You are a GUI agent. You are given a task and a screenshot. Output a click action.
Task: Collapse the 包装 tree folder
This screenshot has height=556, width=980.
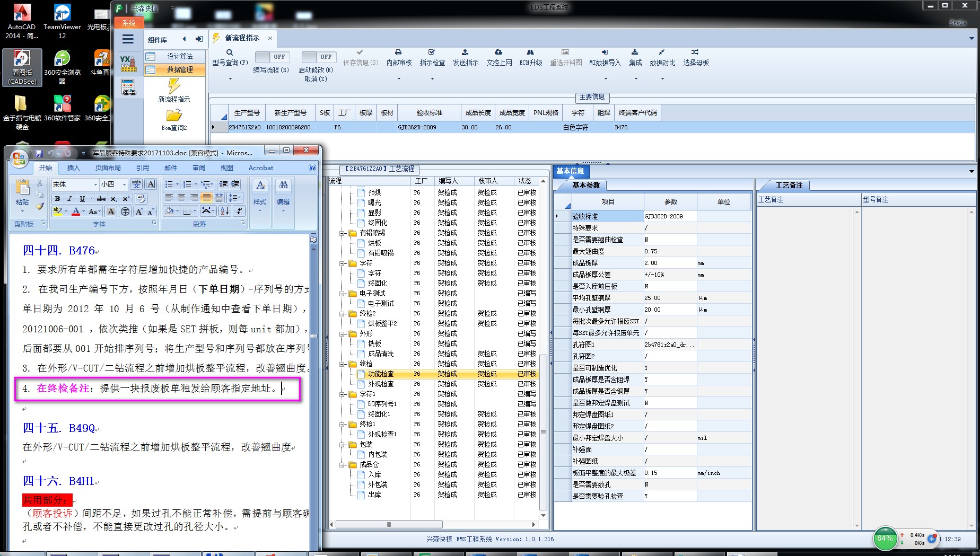(343, 445)
